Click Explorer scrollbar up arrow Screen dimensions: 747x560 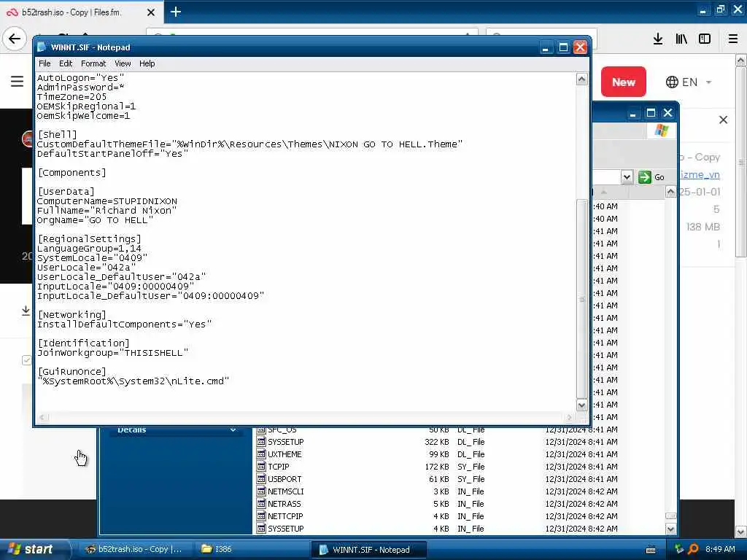670,192
